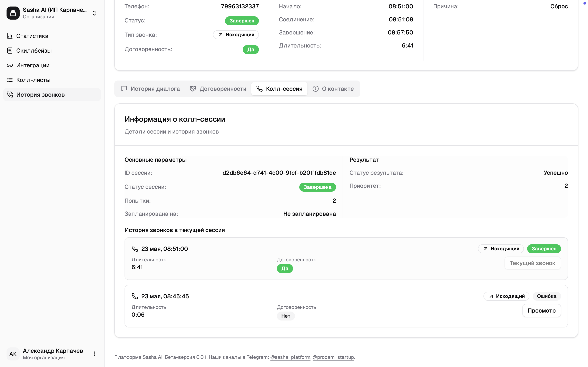Click the Интеграции link icon
Viewport: 588px width, 367px height.
click(10, 65)
